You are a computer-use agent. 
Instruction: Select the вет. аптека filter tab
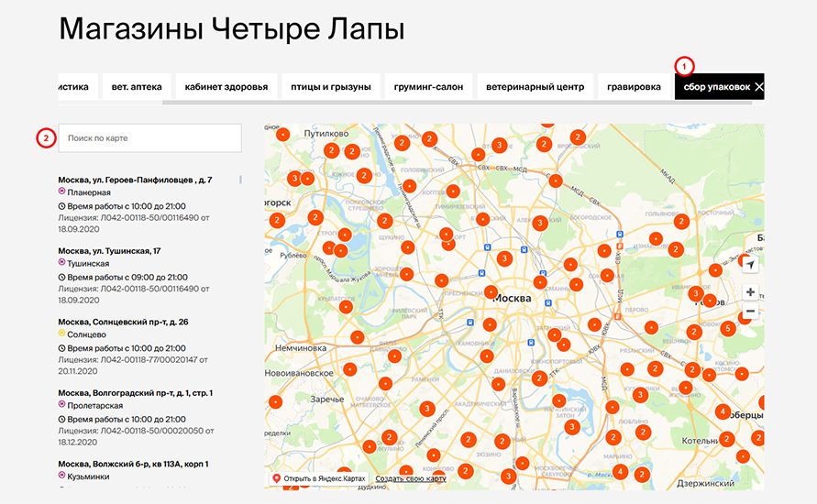(x=137, y=87)
